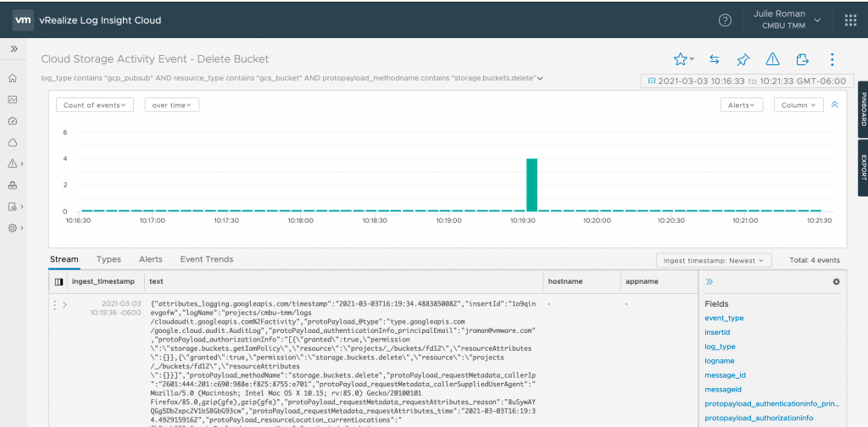Click the share query arrows icon
This screenshot has height=427, width=868.
[714, 59]
